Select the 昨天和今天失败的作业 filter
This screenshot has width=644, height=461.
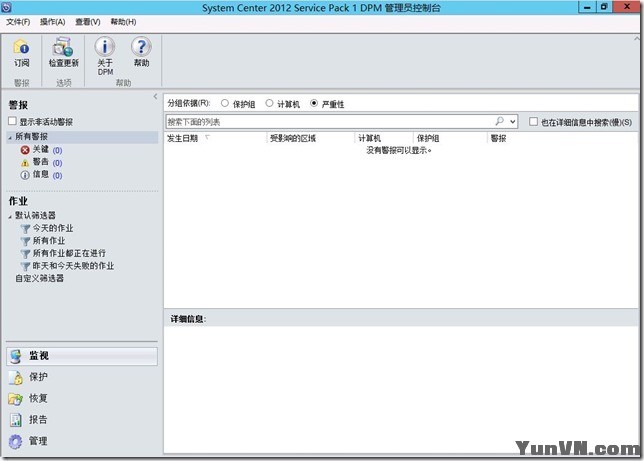(73, 266)
